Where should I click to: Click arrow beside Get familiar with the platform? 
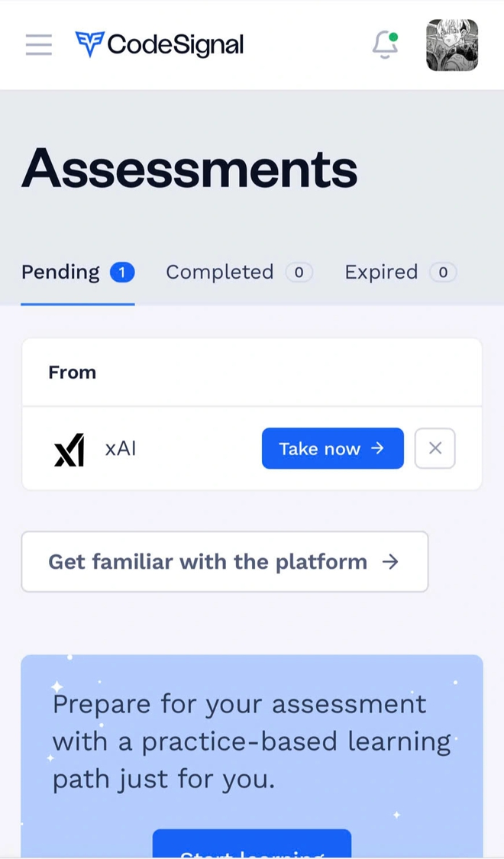tap(390, 561)
